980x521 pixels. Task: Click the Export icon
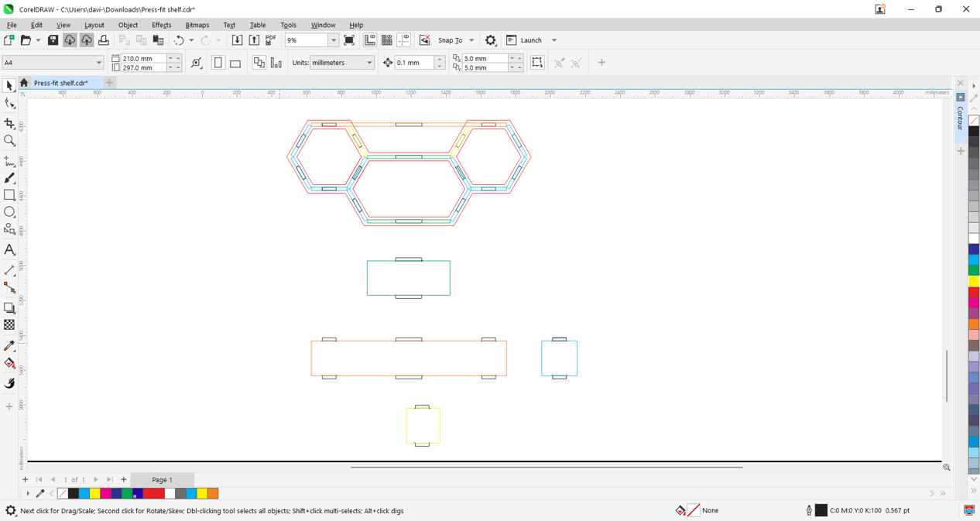[x=254, y=40]
